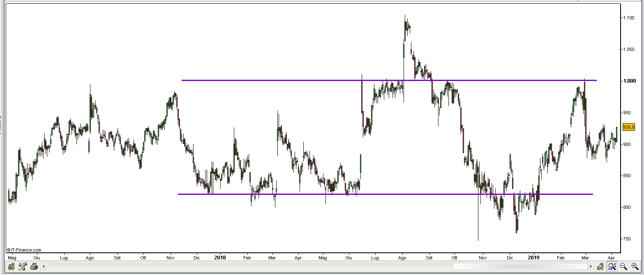Click the chart icon beside the zoom tools

tap(600, 266)
